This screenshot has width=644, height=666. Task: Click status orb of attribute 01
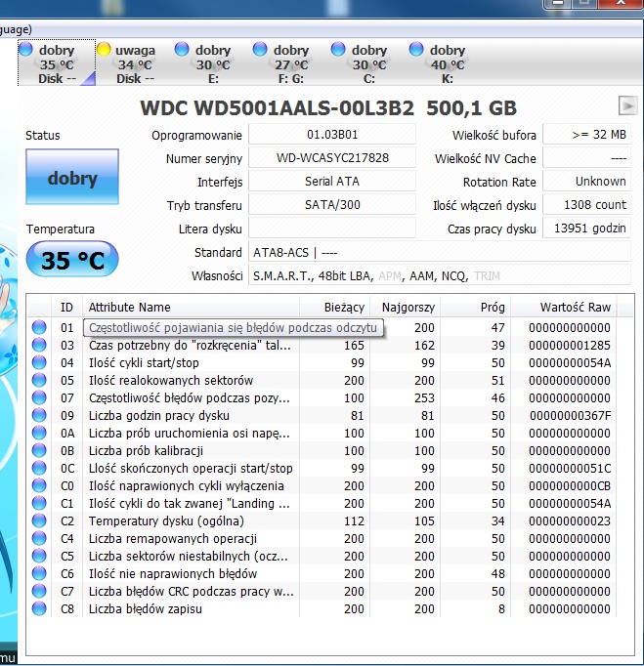[39, 327]
